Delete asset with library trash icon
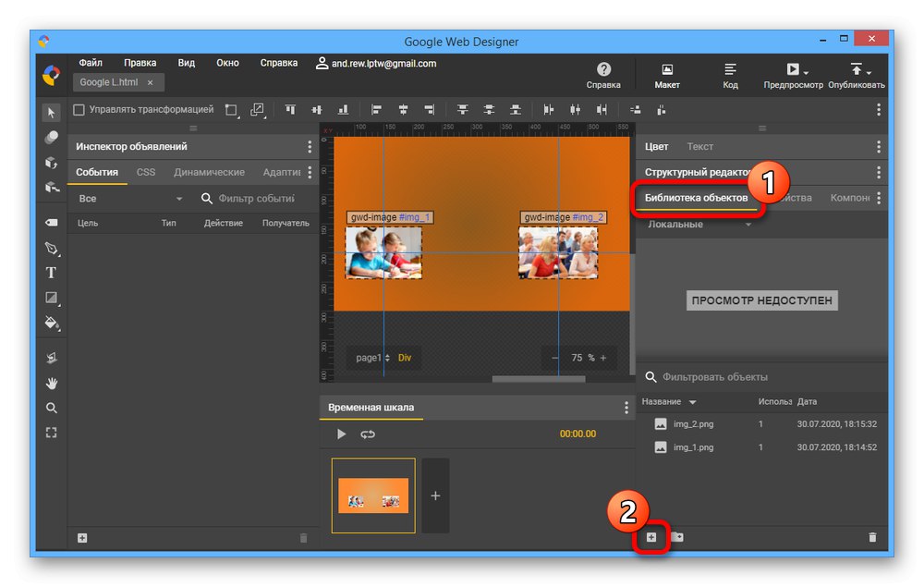924x587 pixels. [x=871, y=537]
